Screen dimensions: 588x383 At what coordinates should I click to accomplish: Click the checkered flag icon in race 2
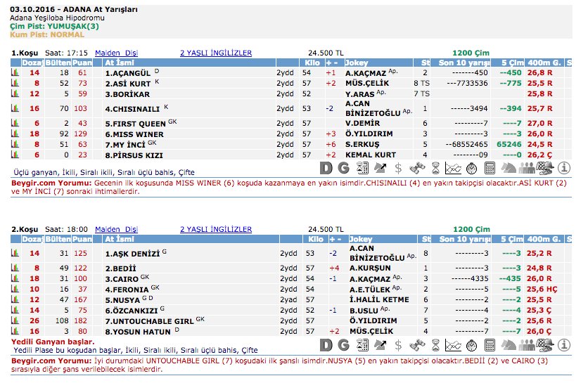(x=544, y=344)
